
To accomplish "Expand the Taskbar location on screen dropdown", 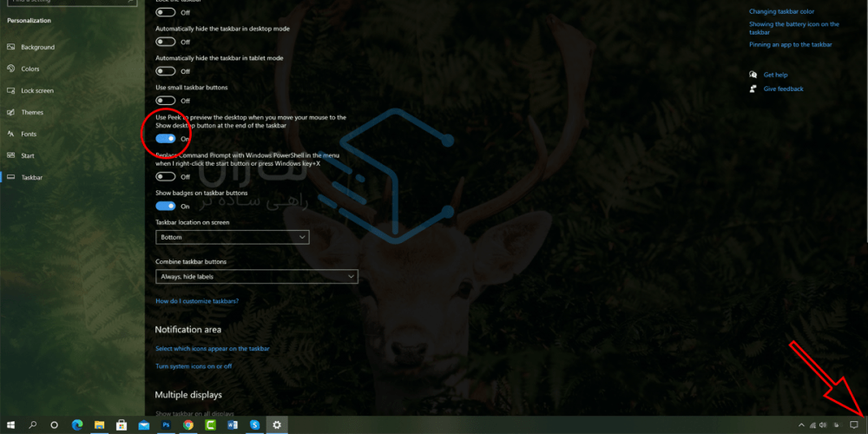I will [x=232, y=237].
